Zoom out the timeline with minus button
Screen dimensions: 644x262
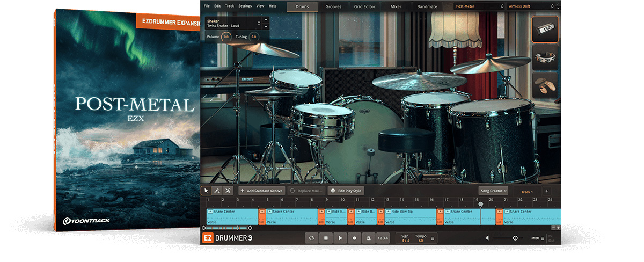[553, 228]
